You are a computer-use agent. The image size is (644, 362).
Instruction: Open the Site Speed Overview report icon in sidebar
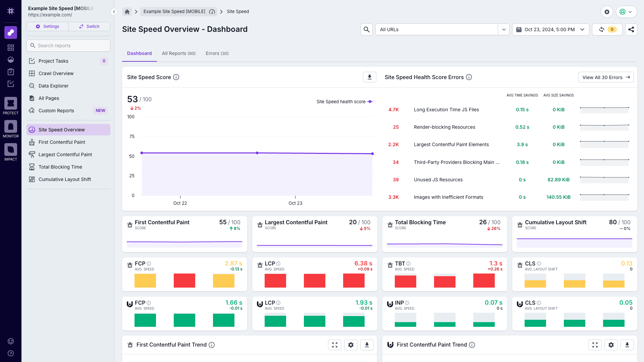32,130
